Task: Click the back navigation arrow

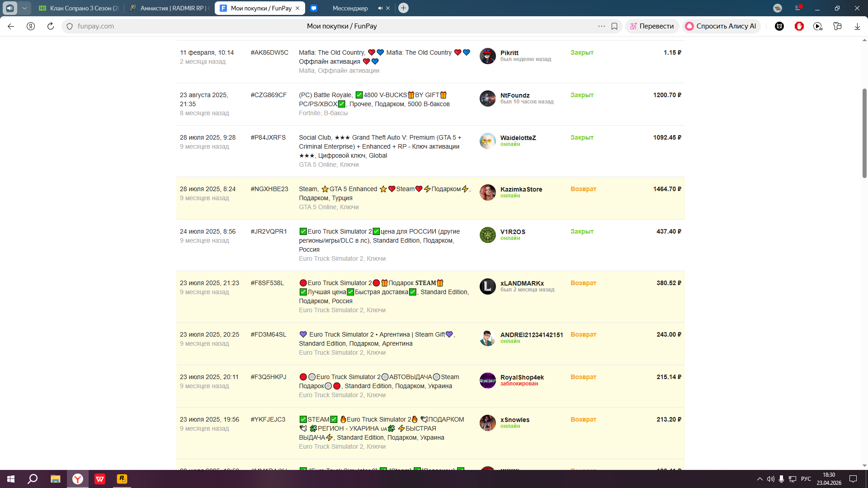Action: pyautogui.click(x=11, y=26)
